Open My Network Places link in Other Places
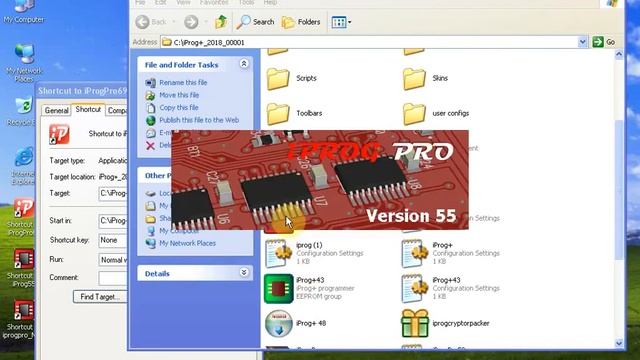The image size is (640, 360). click(x=187, y=243)
